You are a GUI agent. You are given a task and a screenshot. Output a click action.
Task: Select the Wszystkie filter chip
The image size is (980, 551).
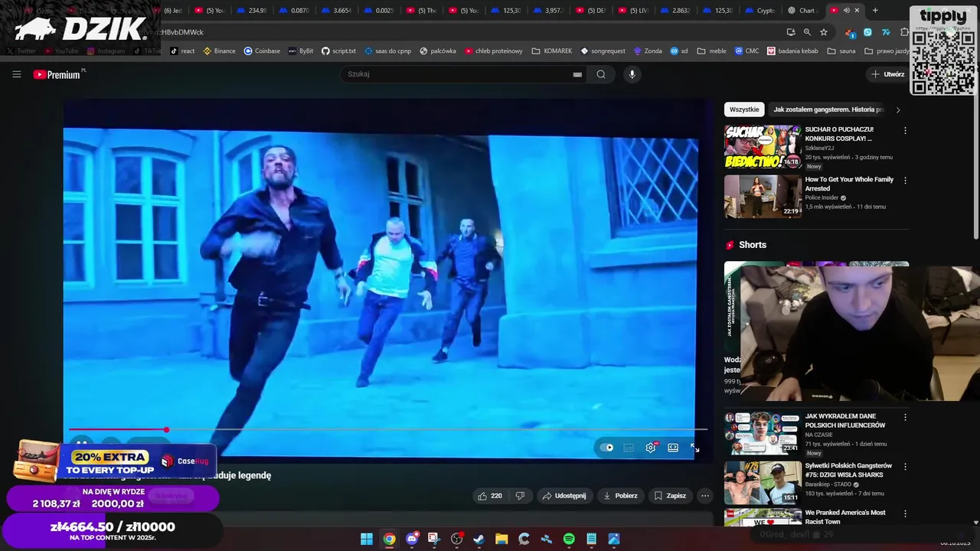click(744, 109)
